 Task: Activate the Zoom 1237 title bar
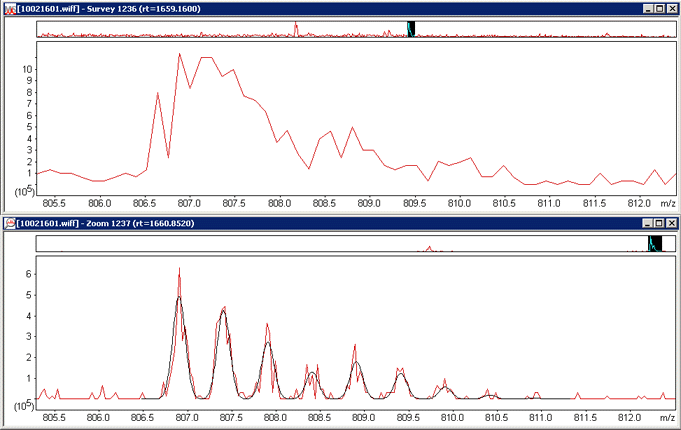(x=300, y=222)
